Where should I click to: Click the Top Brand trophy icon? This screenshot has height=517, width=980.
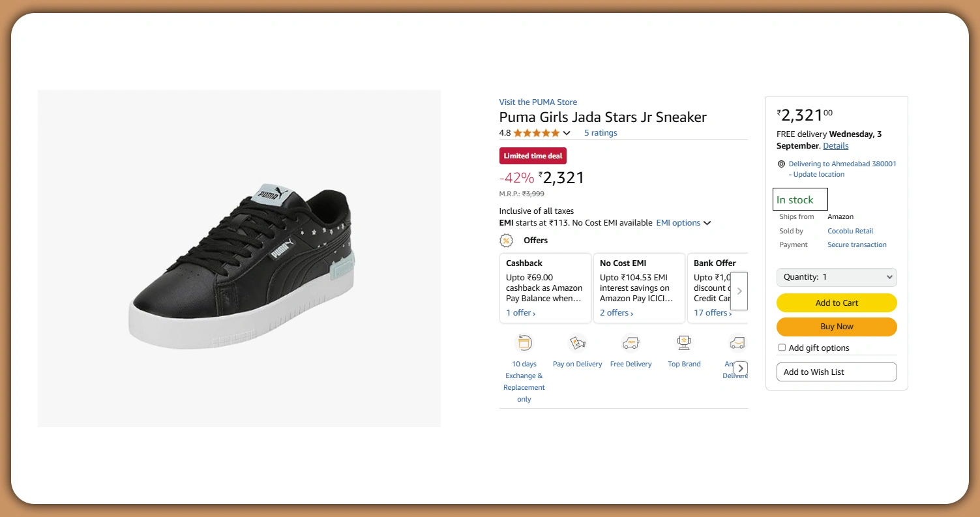click(684, 343)
